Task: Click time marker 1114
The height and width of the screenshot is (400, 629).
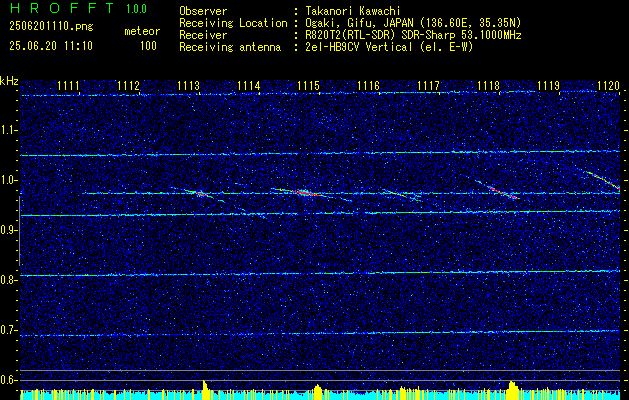Action: click(248, 86)
